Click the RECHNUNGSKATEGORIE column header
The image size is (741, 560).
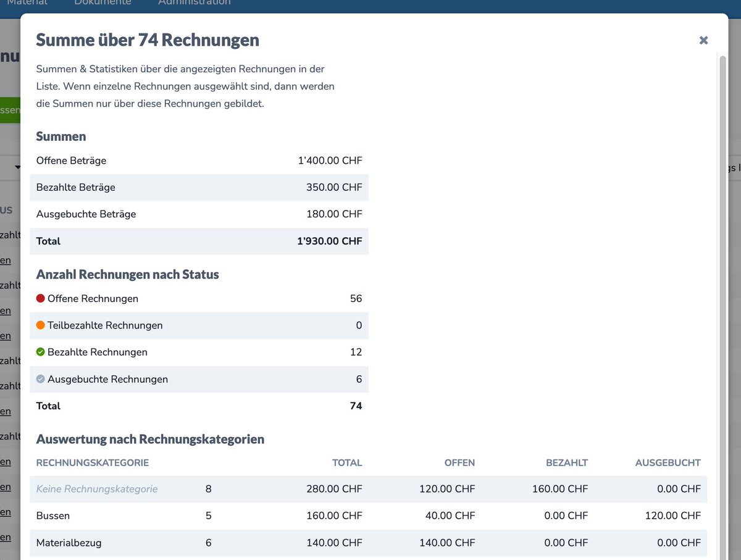coord(93,462)
